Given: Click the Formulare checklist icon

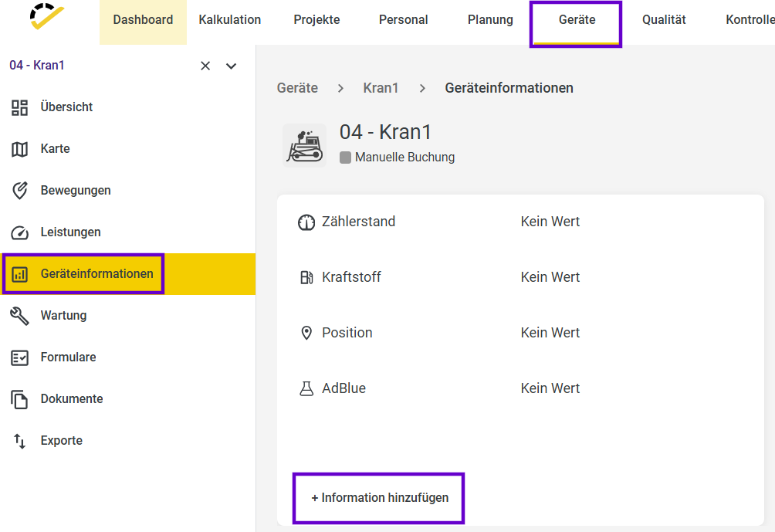Looking at the screenshot, I should [20, 357].
